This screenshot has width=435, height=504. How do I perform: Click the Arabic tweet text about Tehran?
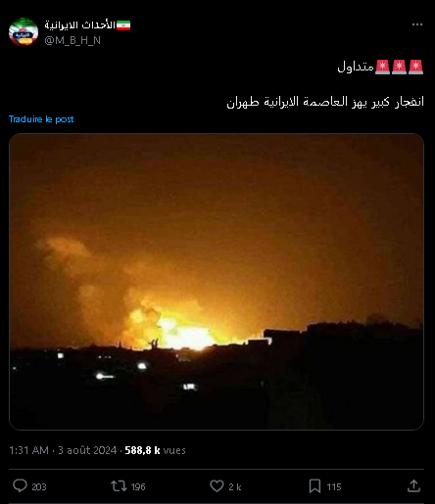coord(325,102)
